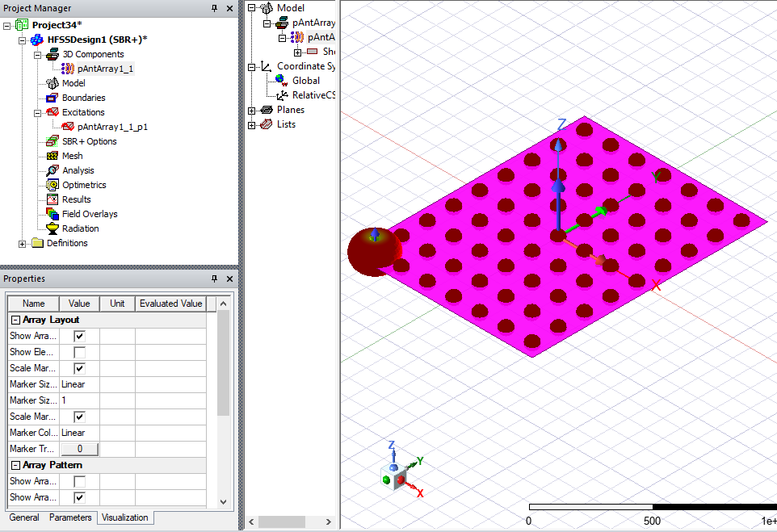Open the Field Overlays item
The height and width of the screenshot is (532, 777).
click(51, 214)
